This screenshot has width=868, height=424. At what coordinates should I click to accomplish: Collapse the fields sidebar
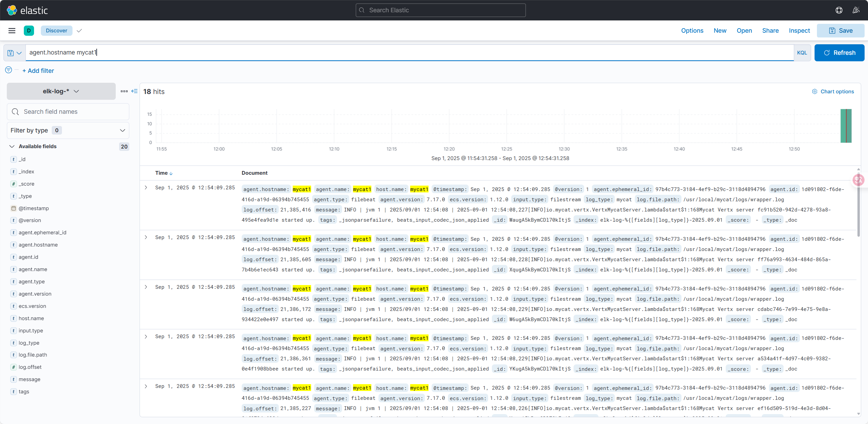pos(134,91)
